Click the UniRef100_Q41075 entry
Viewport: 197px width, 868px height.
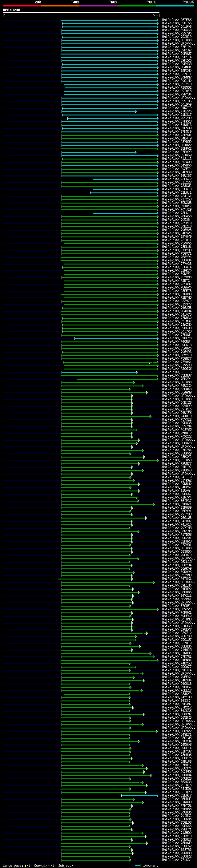pos(177,314)
